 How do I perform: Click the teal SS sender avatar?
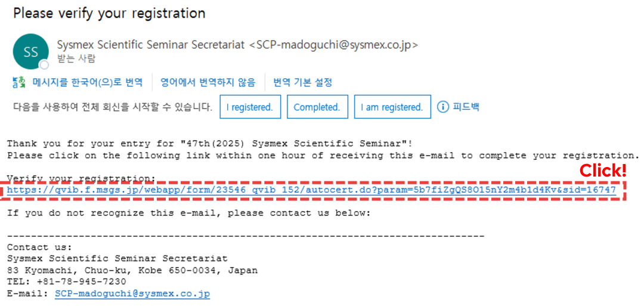tap(31, 51)
